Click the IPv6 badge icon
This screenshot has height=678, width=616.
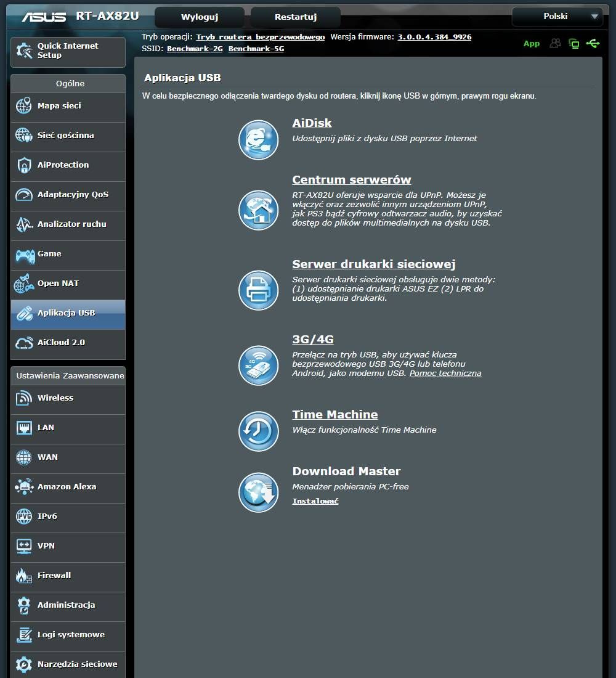pyautogui.click(x=24, y=517)
